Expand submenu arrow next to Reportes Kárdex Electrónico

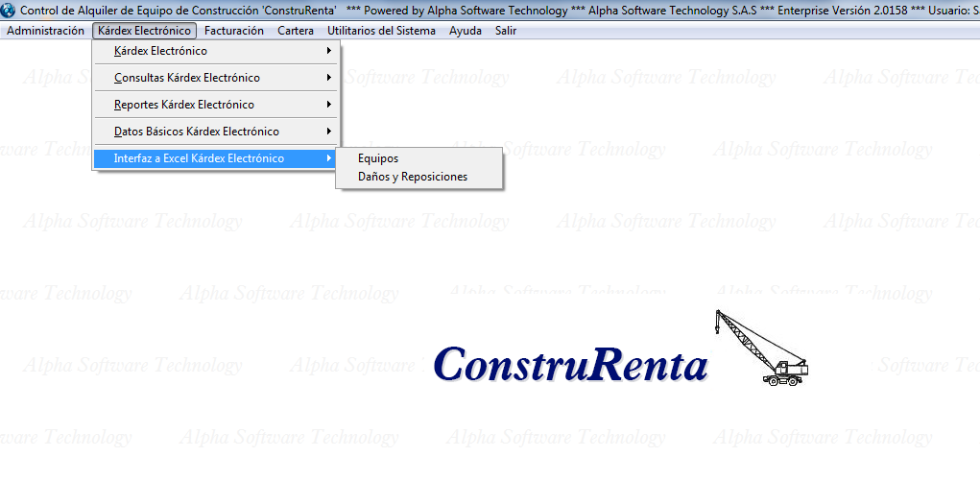(x=328, y=105)
